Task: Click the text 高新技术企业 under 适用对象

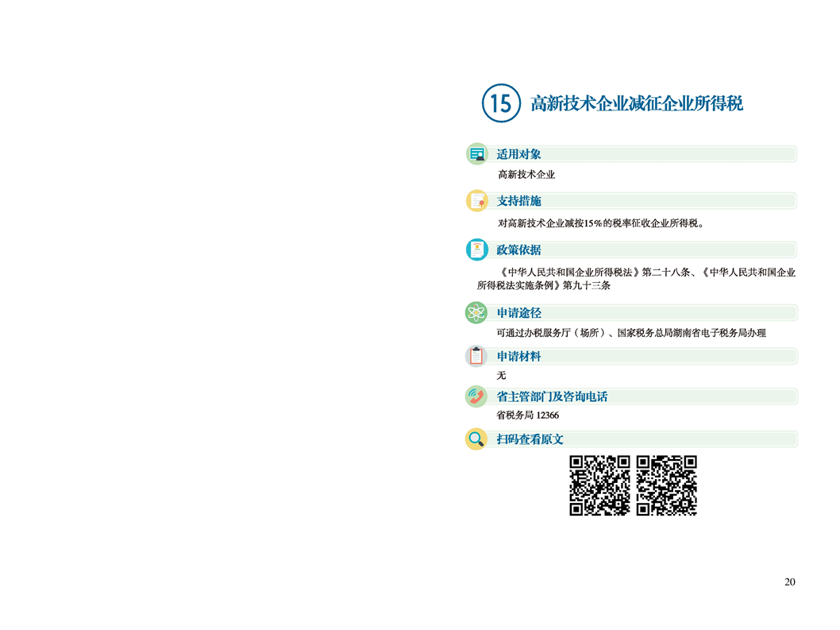Action: pos(526,175)
